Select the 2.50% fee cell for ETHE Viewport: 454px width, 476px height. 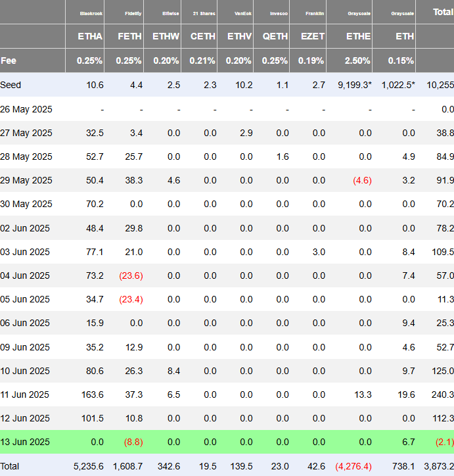358,60
